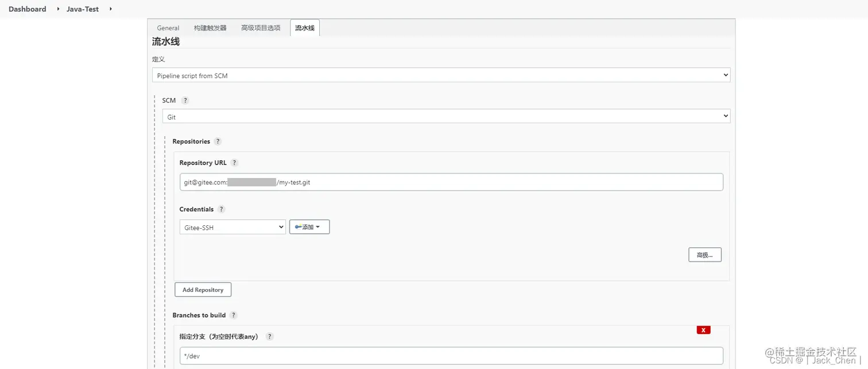This screenshot has width=868, height=369.
Task: Delete branch with red X button
Action: click(x=703, y=330)
